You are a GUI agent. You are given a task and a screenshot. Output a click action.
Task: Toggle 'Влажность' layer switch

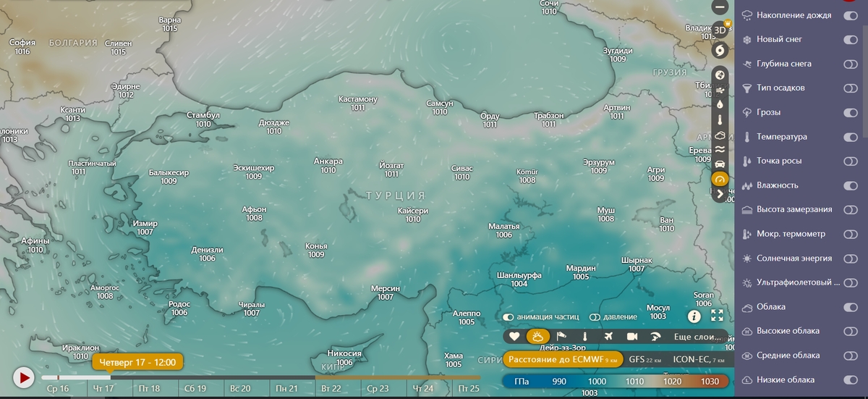click(851, 185)
